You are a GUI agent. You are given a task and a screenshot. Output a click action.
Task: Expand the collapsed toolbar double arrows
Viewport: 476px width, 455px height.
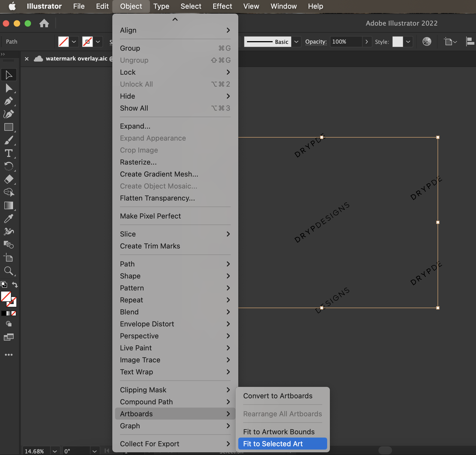coord(3,54)
